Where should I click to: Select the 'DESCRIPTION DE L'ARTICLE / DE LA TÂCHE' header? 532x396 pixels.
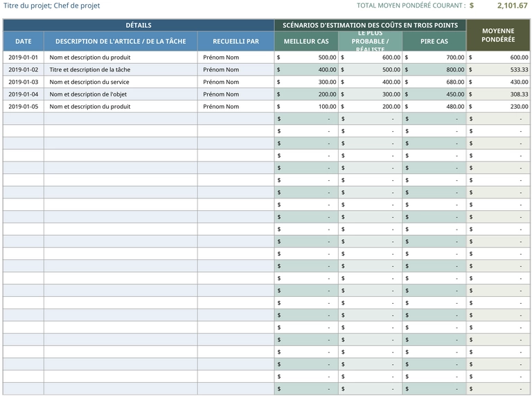click(x=121, y=41)
